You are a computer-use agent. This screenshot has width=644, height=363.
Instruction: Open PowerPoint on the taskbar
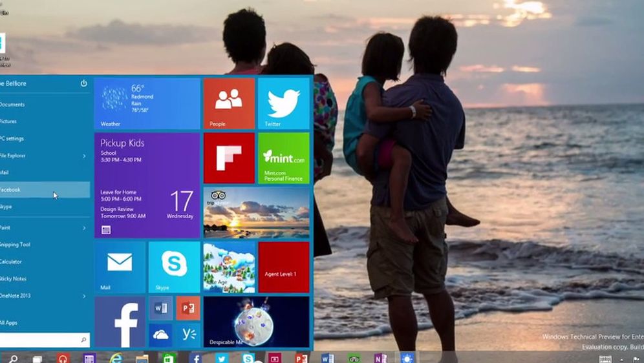pos(301,358)
